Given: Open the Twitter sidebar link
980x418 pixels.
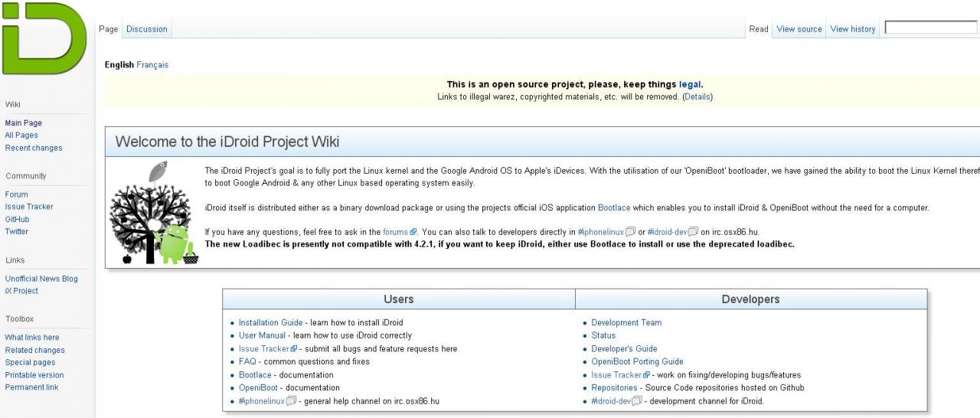Looking at the screenshot, I should (x=16, y=231).
